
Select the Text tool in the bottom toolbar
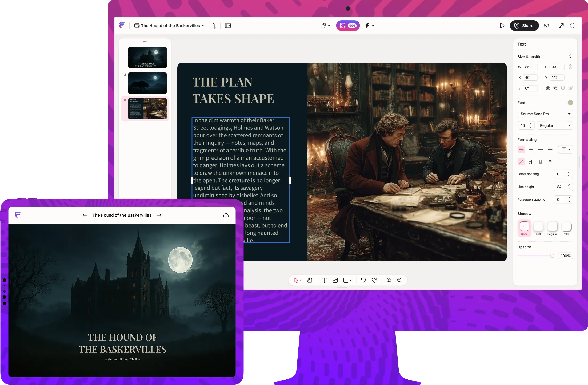(324, 280)
